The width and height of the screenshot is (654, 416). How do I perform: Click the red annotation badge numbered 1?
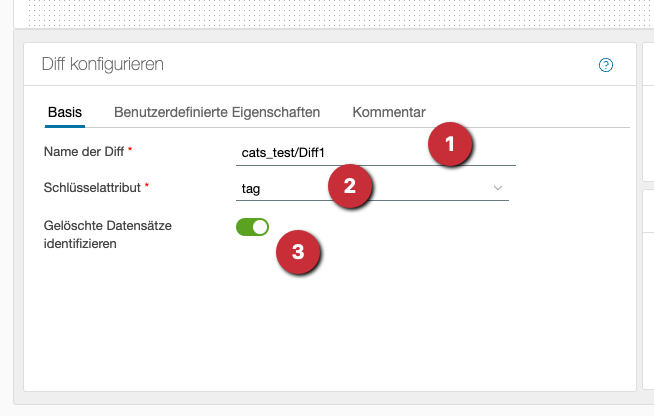[450, 144]
